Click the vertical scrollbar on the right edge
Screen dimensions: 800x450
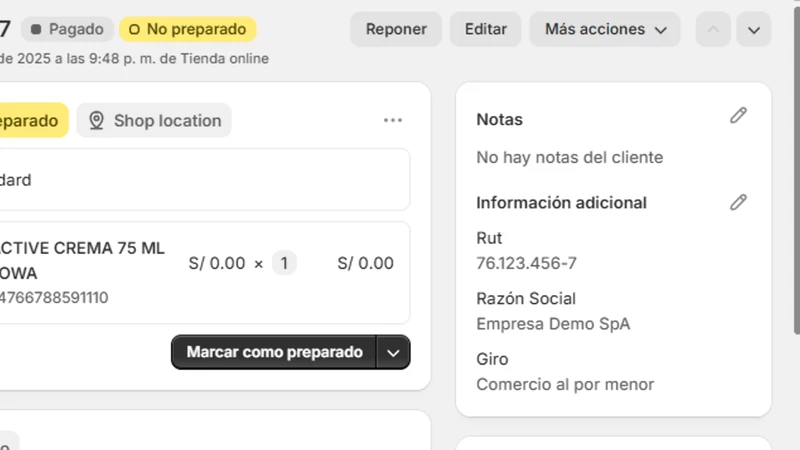point(797,168)
